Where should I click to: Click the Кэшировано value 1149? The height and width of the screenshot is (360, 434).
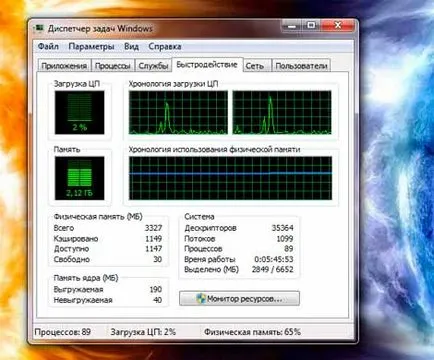pyautogui.click(x=153, y=239)
